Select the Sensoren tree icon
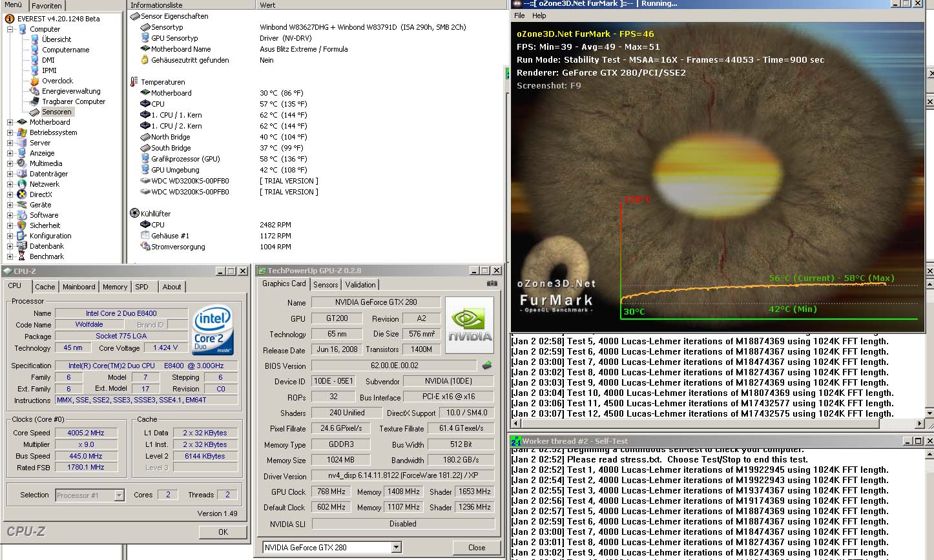Image resolution: width=934 pixels, height=560 pixels. point(34,112)
